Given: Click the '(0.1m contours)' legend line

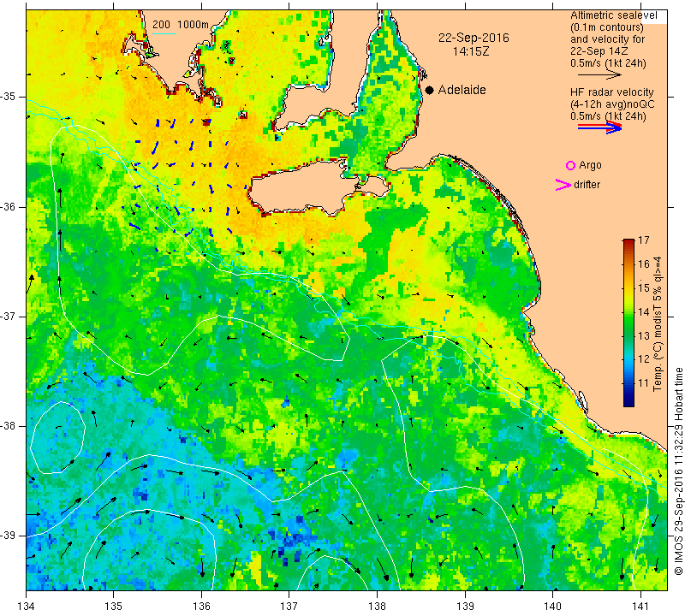Looking at the screenshot, I should [607, 27].
